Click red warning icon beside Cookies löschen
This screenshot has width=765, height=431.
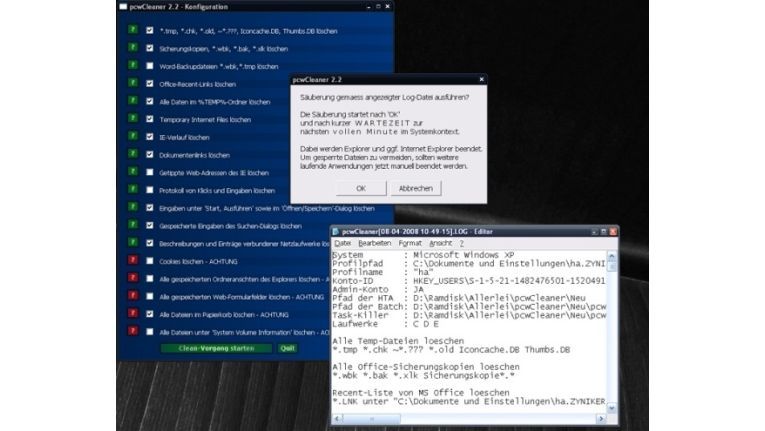click(x=132, y=260)
